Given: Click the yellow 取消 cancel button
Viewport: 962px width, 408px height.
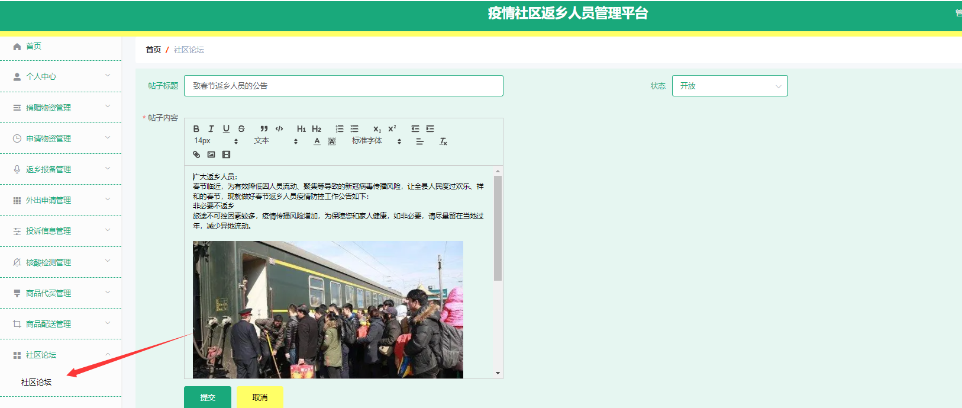Looking at the screenshot, I should (260, 398).
